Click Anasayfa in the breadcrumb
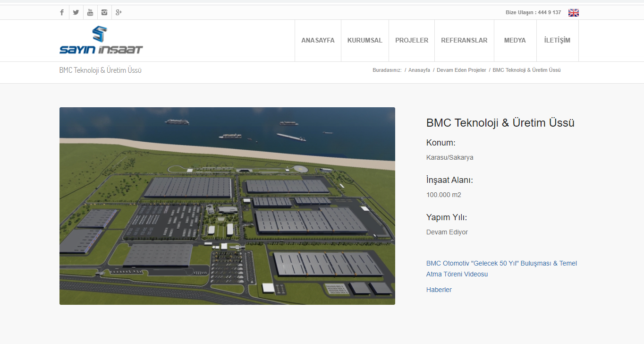Image resolution: width=644 pixels, height=344 pixels. point(419,70)
